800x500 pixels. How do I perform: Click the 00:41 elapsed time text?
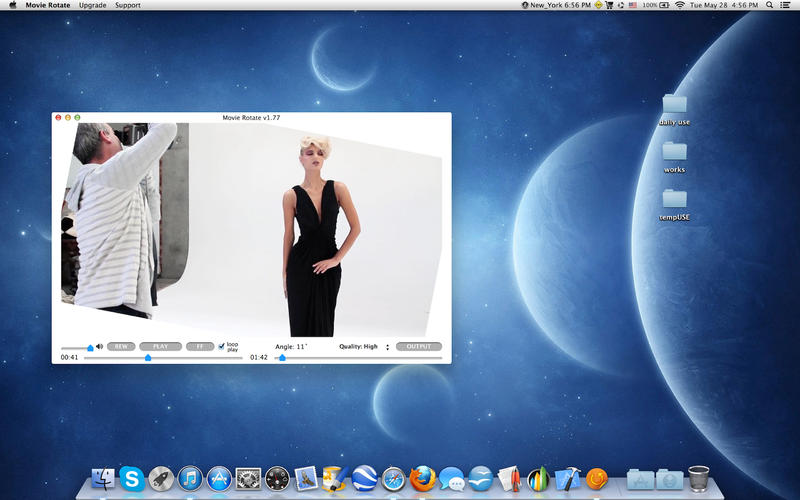coord(69,357)
